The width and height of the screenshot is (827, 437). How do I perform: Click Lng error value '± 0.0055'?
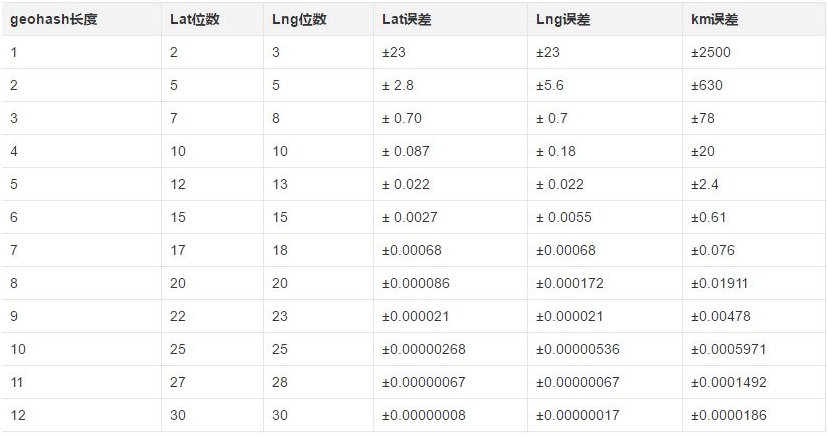[x=564, y=217]
